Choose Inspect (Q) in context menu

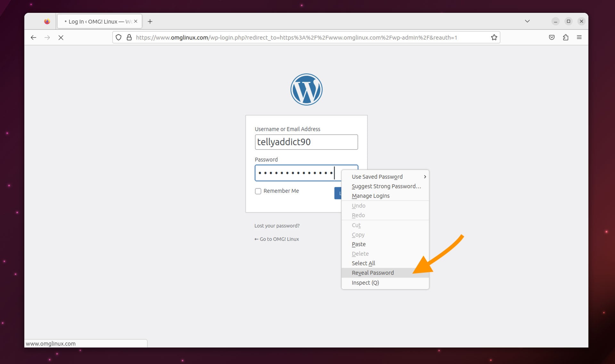385,283
